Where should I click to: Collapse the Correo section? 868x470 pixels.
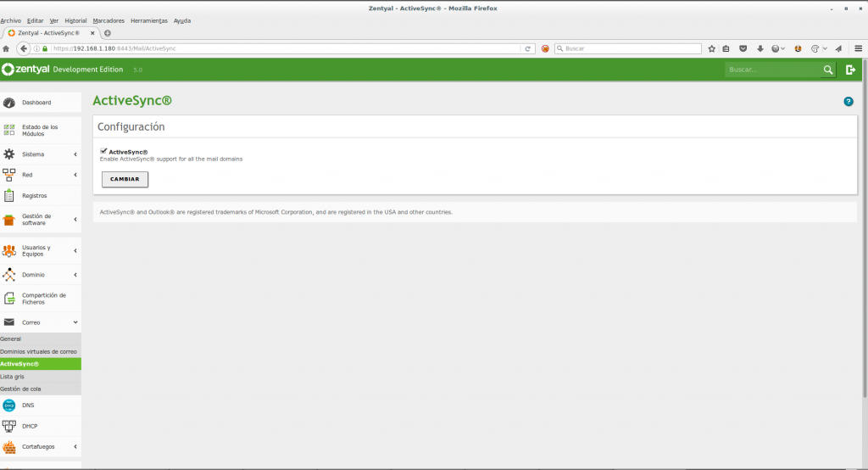tap(75, 322)
